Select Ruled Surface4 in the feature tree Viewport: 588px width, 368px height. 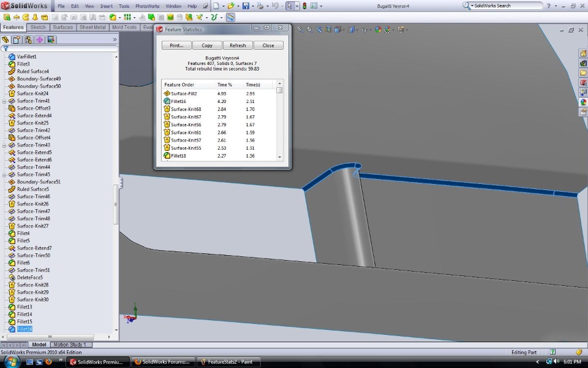point(32,71)
